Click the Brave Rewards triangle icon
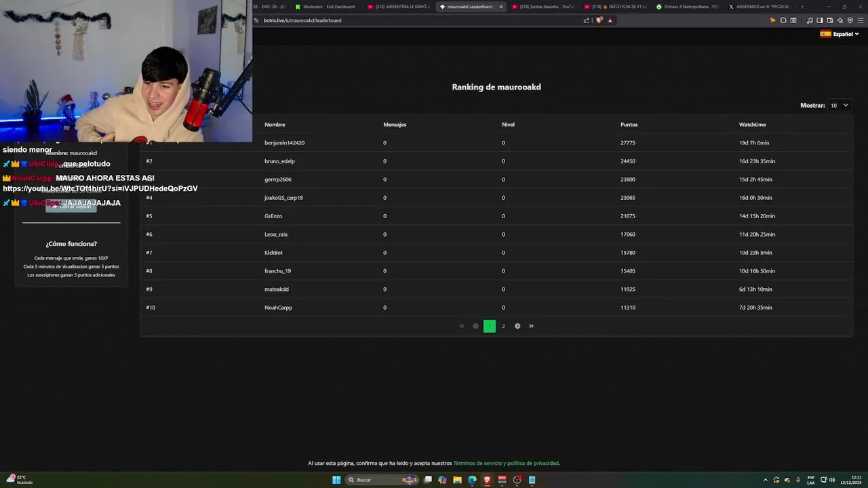 610,20
